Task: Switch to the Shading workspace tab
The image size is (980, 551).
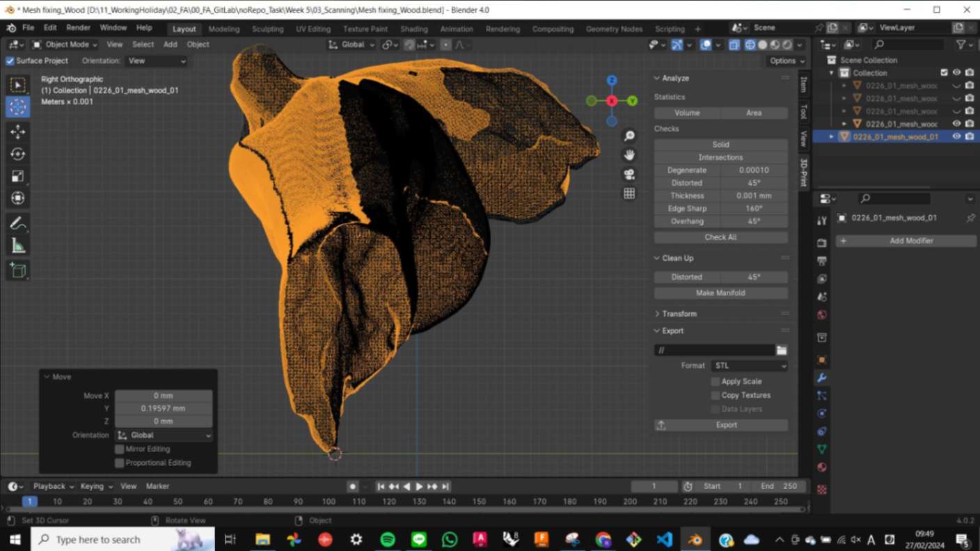Action: [x=414, y=29]
